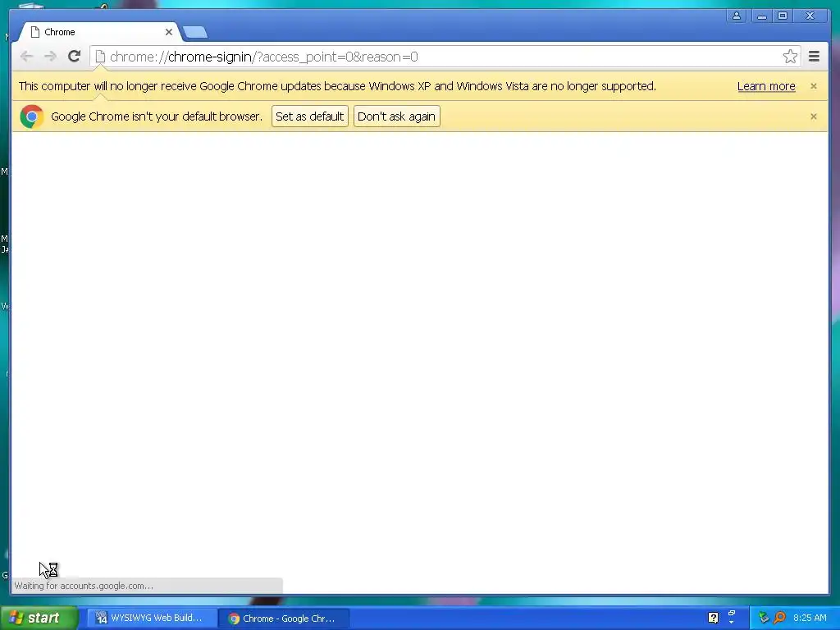
Task: Open the Chrome hamburger menu
Action: (x=814, y=57)
